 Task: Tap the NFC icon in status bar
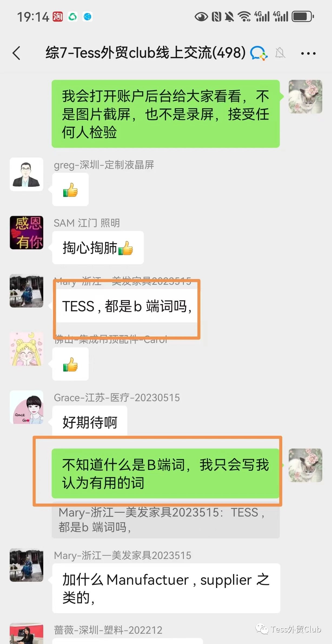[x=216, y=17]
